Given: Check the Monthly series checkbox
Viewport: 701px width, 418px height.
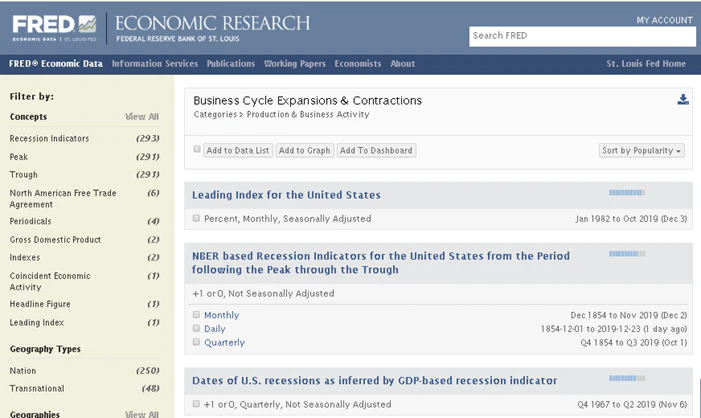Looking at the screenshot, I should [x=196, y=315].
